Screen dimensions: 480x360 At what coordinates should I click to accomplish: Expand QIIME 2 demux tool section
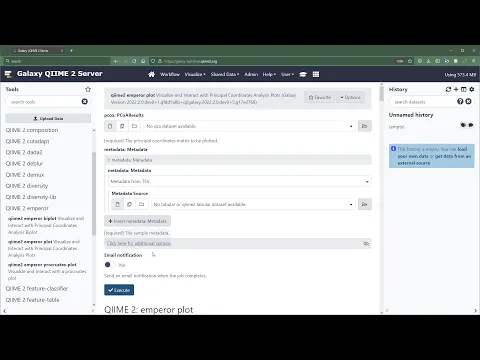25,175
